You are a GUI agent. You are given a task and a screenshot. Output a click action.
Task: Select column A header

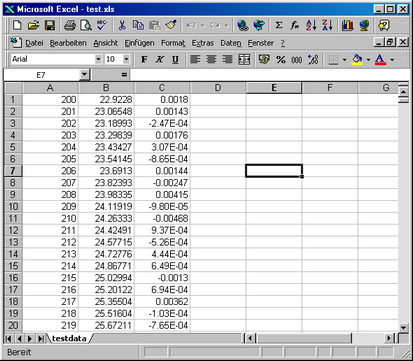[50, 88]
